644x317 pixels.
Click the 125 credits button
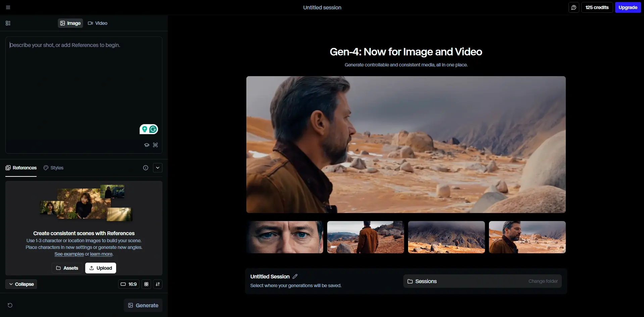597,7
